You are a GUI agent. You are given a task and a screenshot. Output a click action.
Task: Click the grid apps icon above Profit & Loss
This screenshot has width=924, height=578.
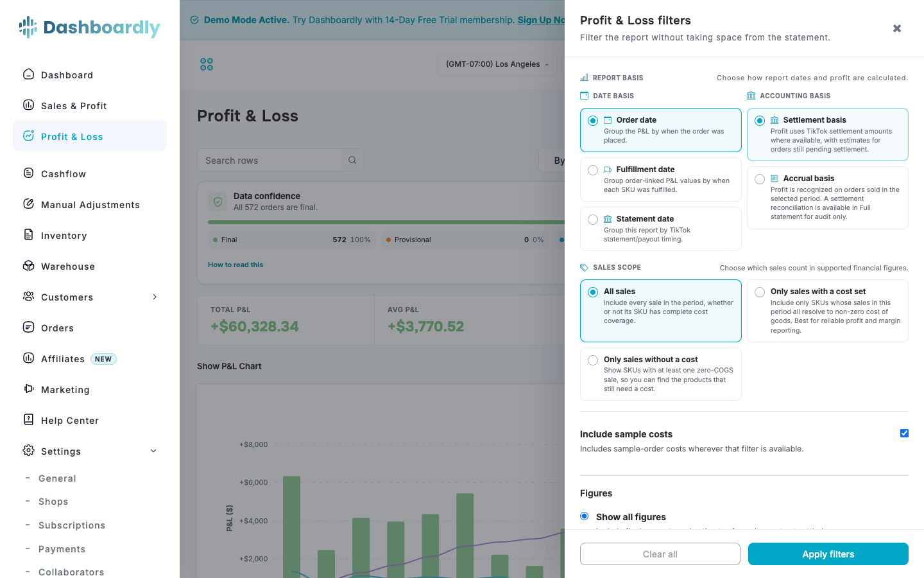pyautogui.click(x=207, y=64)
